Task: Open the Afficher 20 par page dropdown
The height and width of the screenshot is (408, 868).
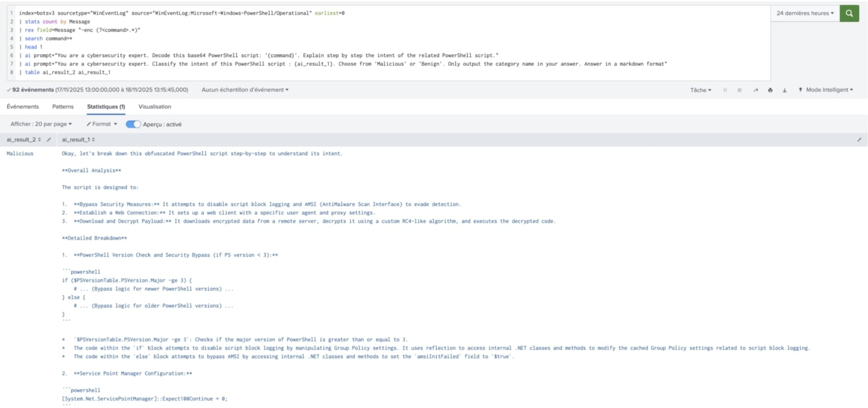Action: coord(41,124)
